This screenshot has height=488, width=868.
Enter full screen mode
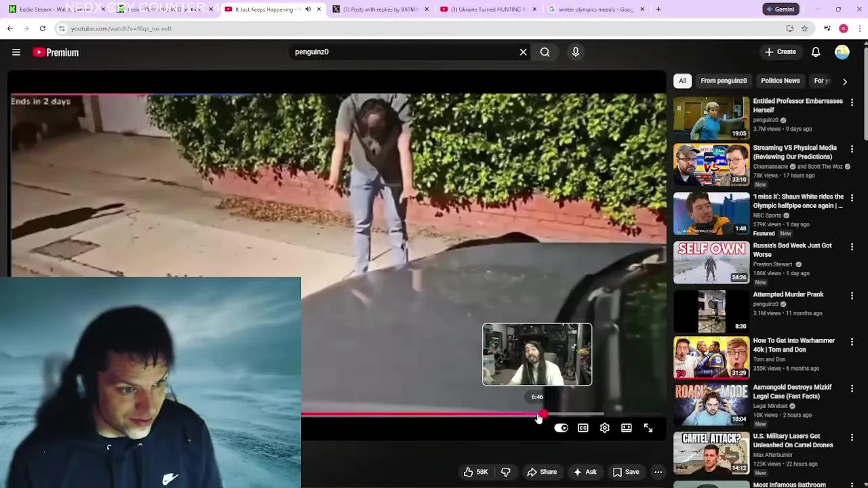point(648,428)
